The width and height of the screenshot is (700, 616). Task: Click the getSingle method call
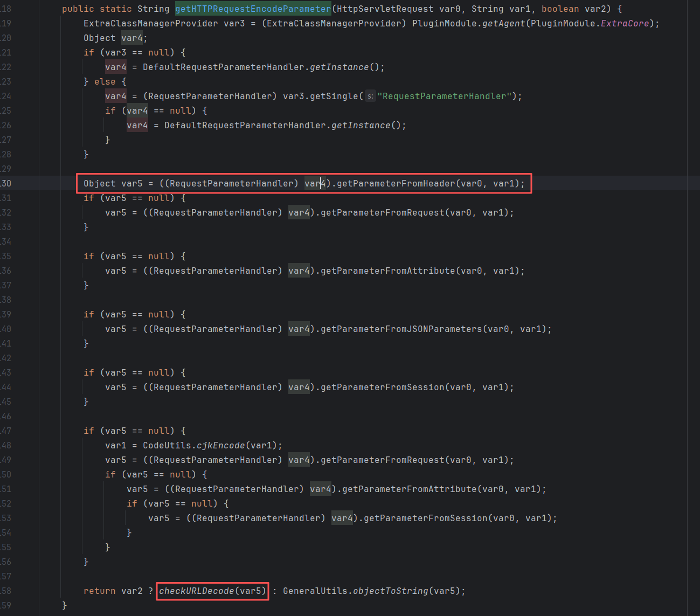(x=334, y=96)
